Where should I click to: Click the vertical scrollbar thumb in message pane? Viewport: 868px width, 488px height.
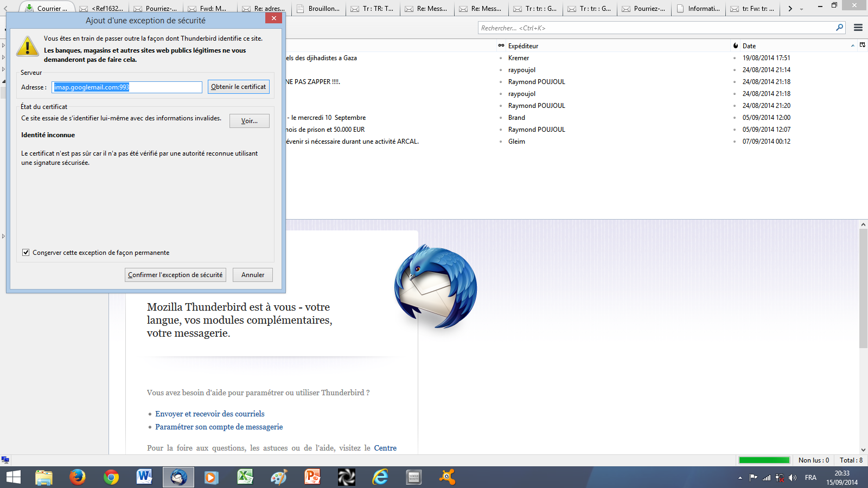point(863,288)
